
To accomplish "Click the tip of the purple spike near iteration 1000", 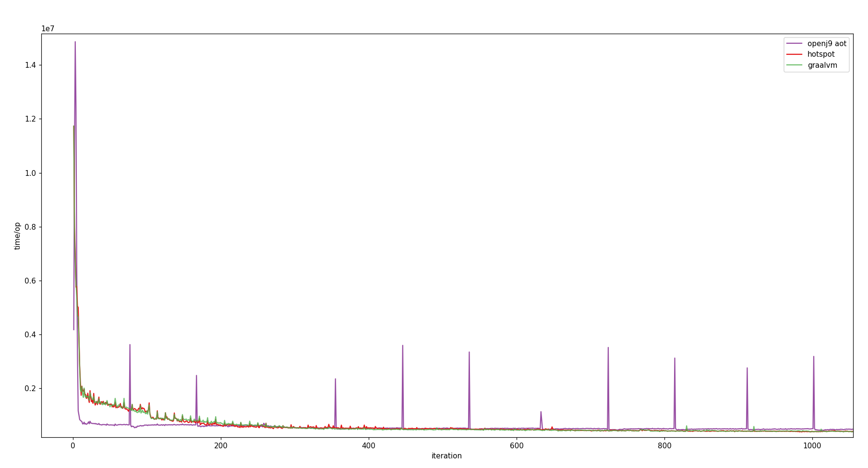I will [813, 357].
